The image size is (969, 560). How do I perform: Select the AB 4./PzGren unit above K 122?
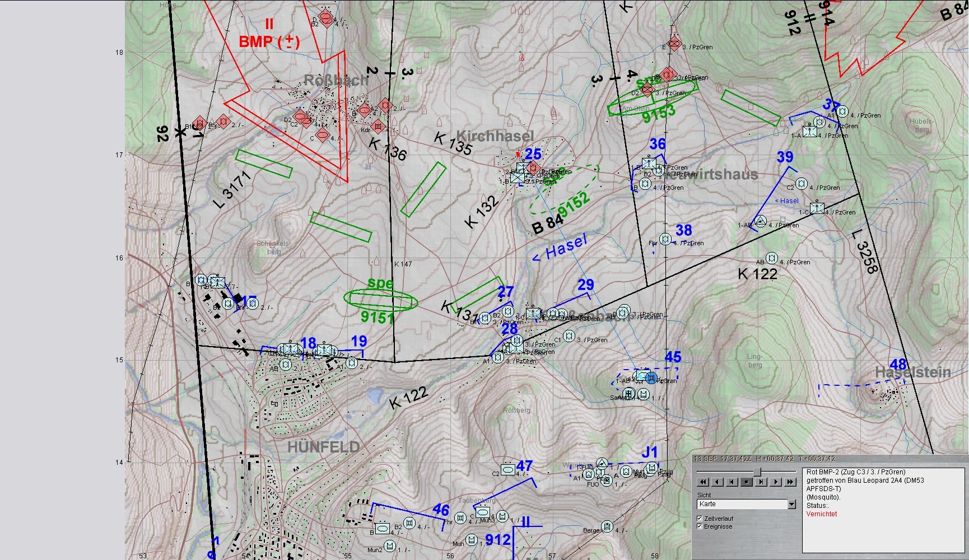coord(772,258)
